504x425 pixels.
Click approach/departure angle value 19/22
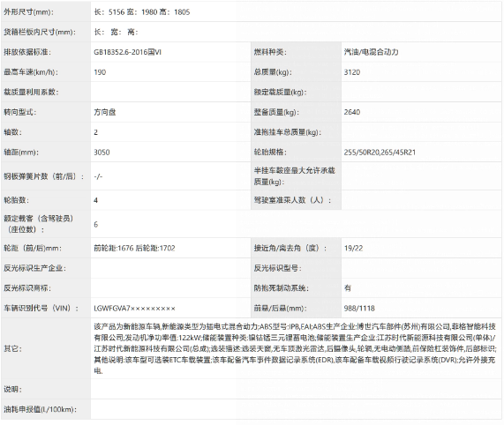click(x=353, y=248)
